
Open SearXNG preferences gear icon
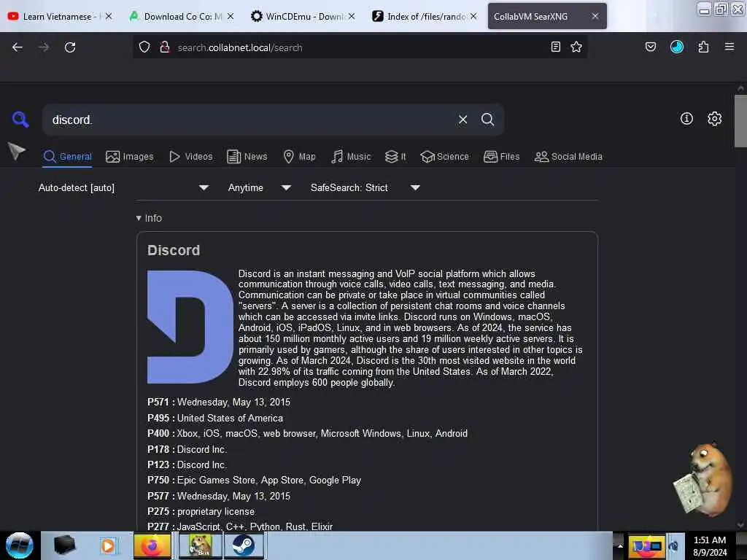[x=715, y=119]
